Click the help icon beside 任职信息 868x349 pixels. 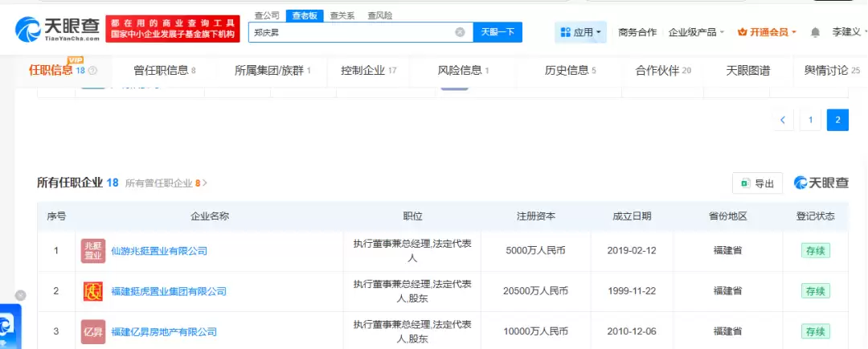tap(92, 71)
